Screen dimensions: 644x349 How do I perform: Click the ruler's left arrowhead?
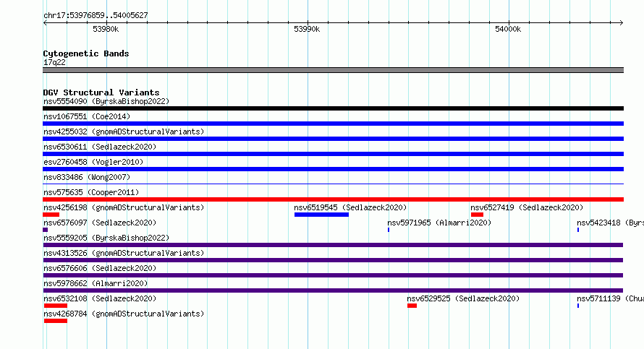click(45, 23)
